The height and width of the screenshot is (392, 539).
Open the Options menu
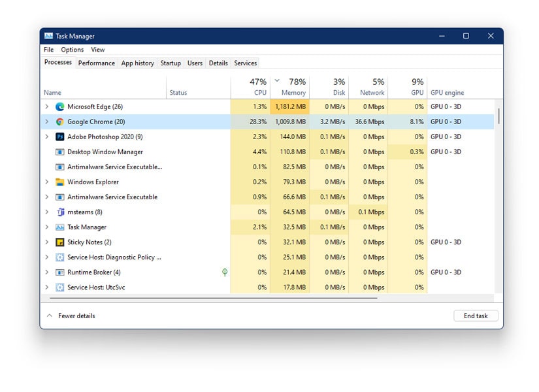(x=72, y=49)
